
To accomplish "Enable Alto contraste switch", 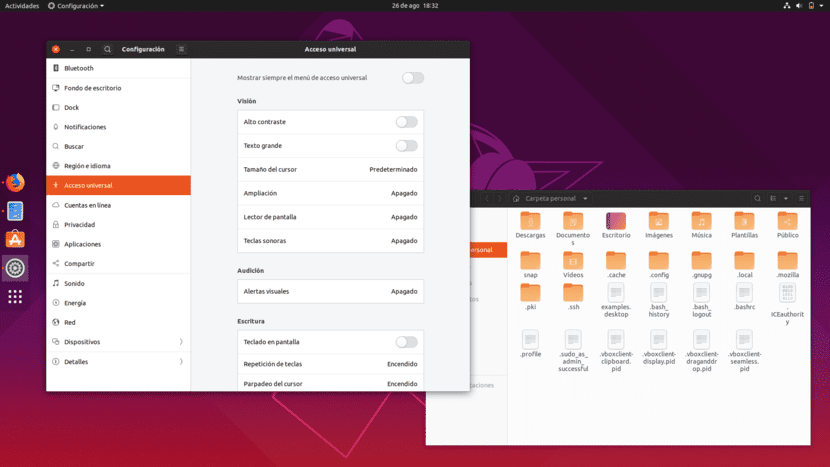I will (407, 122).
